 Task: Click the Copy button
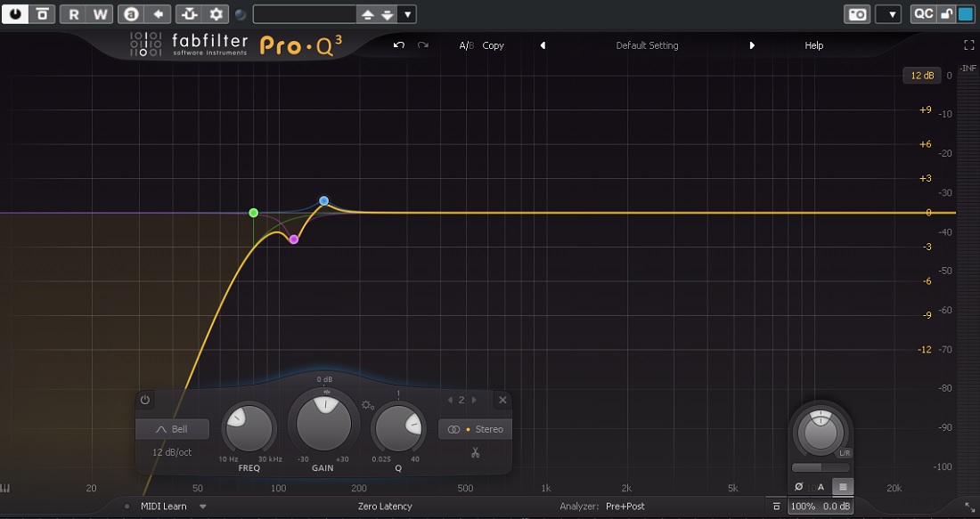pyautogui.click(x=494, y=45)
